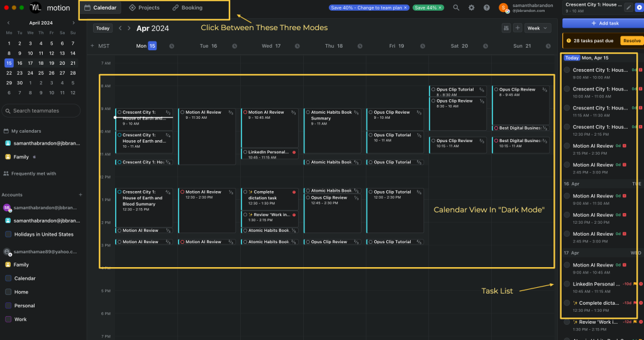Add a timezone with plus next to MST
Viewport: 644px width, 340px height.
pyautogui.click(x=92, y=46)
